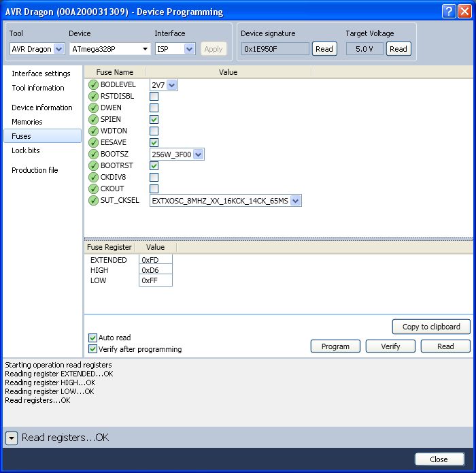Viewport: 476px width, 473px height.
Task: Click the Close button at bottom
Action: (439, 459)
